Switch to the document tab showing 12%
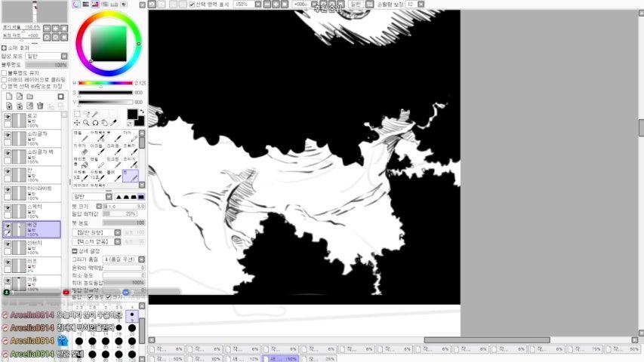Screen dimensions: 644x362 pyautogui.click(x=243, y=358)
